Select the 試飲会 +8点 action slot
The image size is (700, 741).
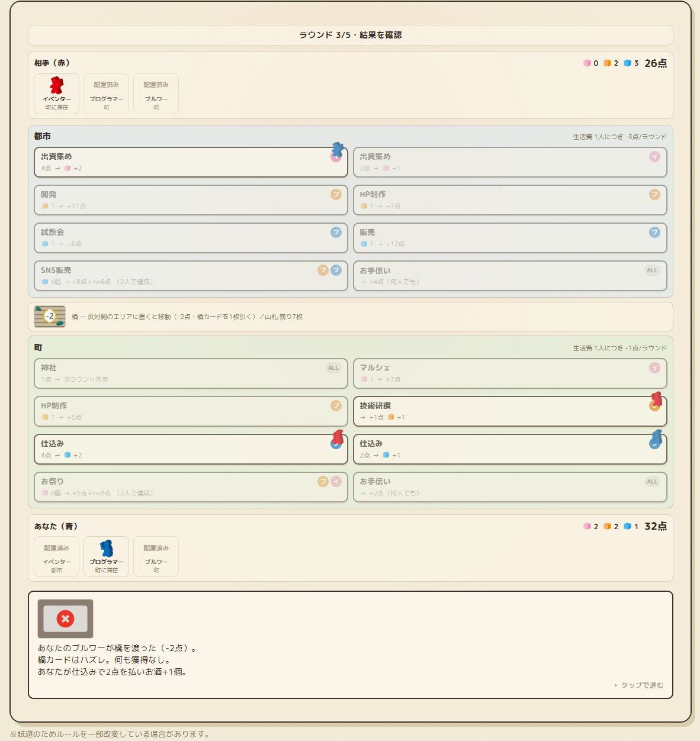(191, 238)
